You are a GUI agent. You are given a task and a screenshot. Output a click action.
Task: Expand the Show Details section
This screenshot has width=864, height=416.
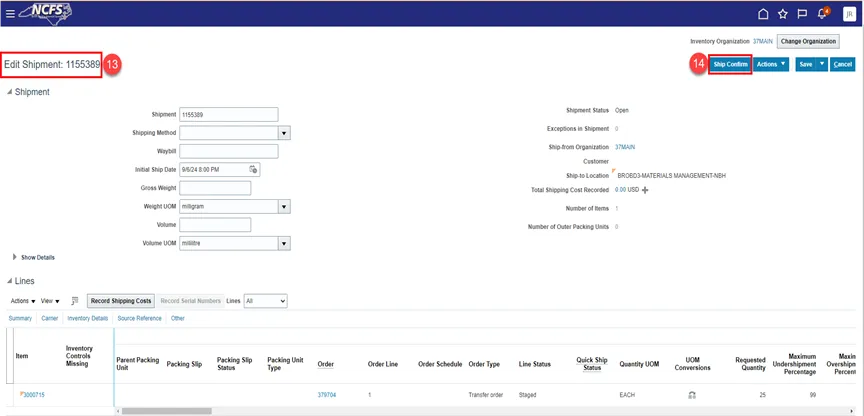[x=15, y=257]
